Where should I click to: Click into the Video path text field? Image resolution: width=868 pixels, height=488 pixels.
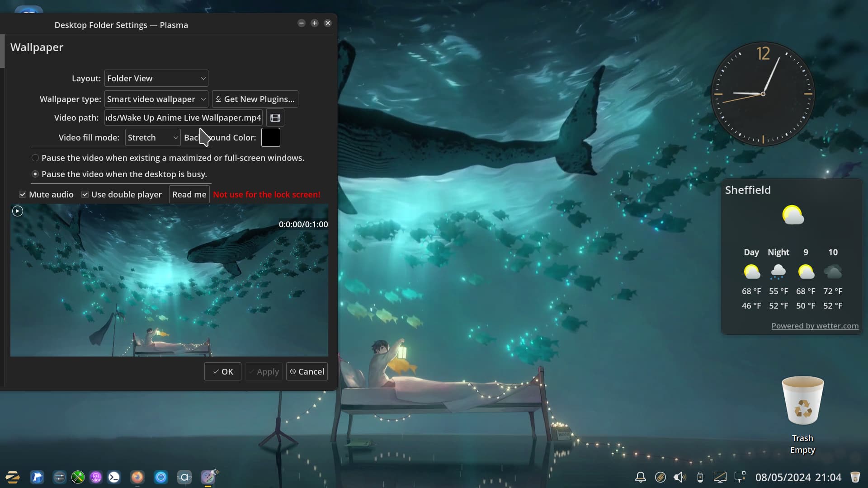[x=183, y=118]
